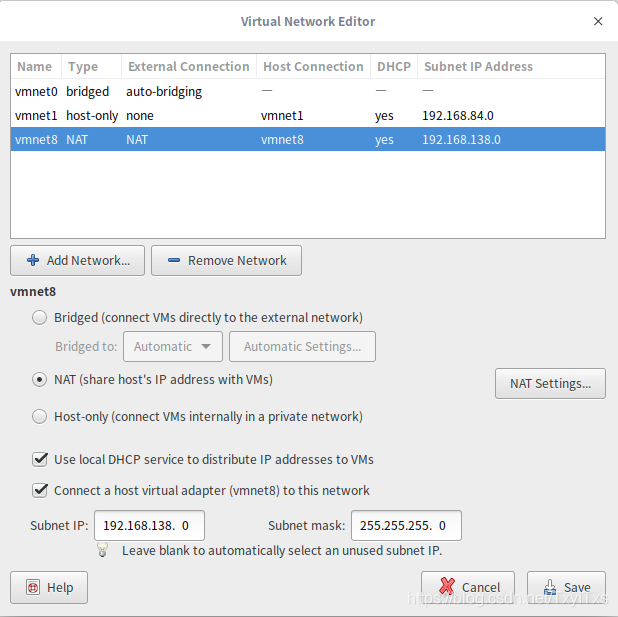Click Subnet mask input field
The height and width of the screenshot is (617, 618).
coord(406,526)
